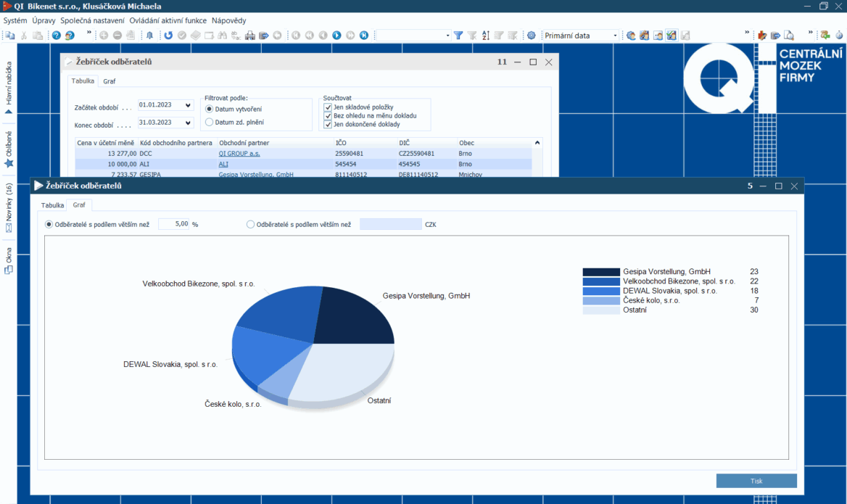Click the A-Z sort icon

pyautogui.click(x=486, y=36)
